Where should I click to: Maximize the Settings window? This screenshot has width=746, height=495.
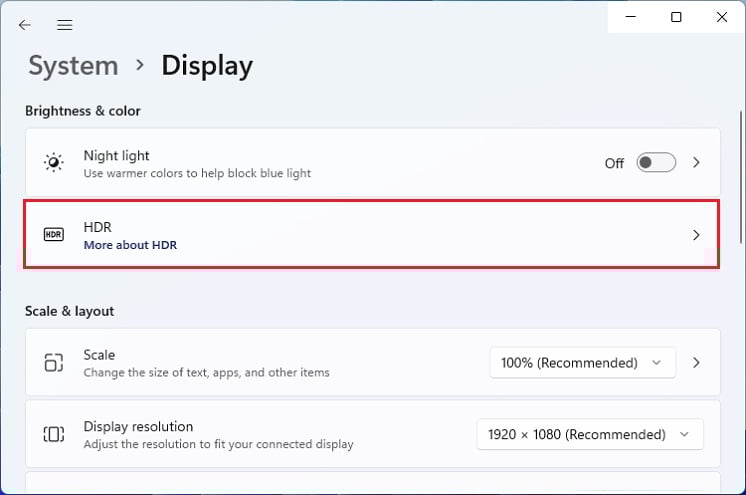(677, 17)
